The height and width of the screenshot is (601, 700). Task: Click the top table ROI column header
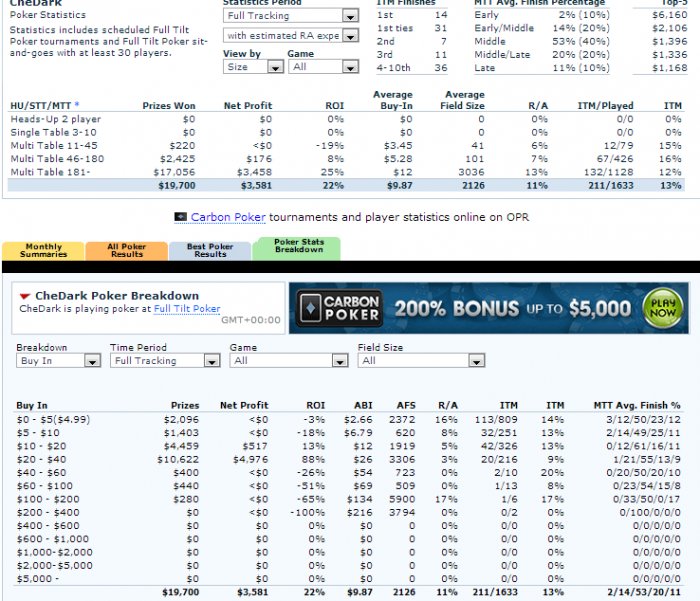(x=334, y=106)
